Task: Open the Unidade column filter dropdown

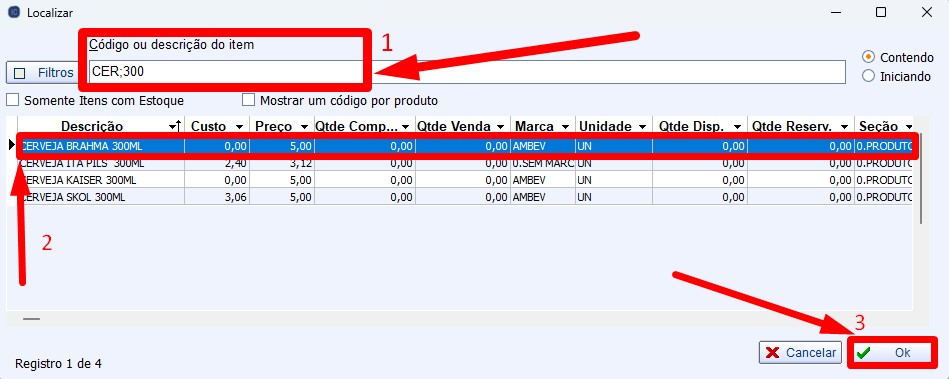Action: tap(643, 127)
